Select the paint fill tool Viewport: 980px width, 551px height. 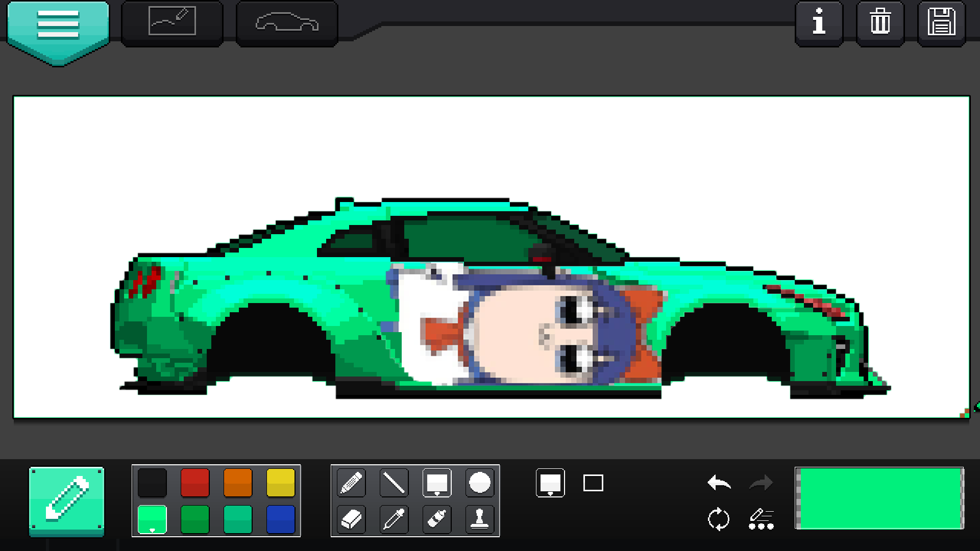coord(437,519)
